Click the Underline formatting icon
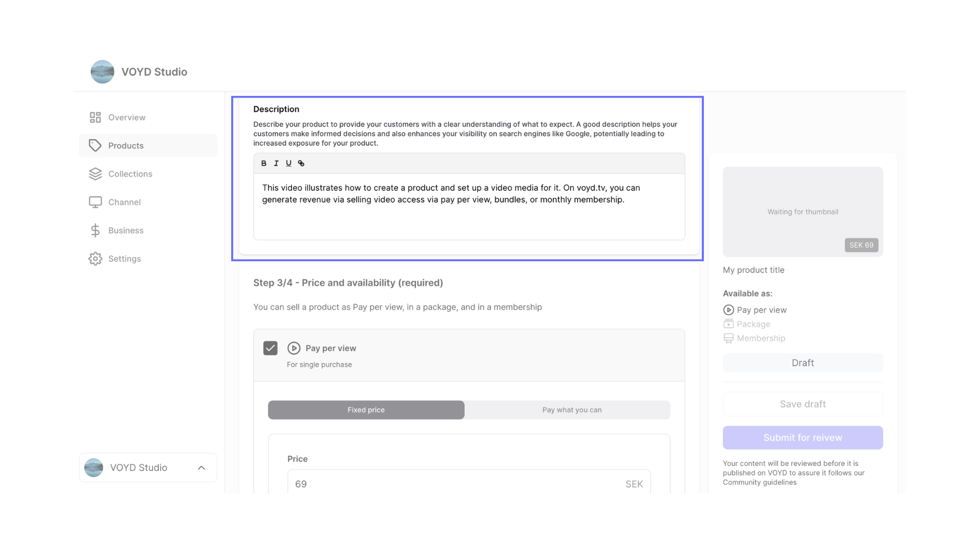Screen dimensions: 980x551 point(288,163)
